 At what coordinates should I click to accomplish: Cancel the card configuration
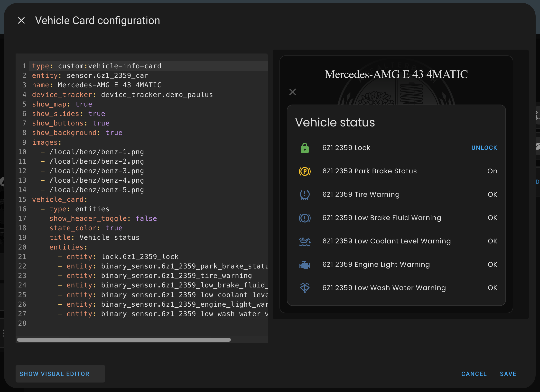click(474, 374)
